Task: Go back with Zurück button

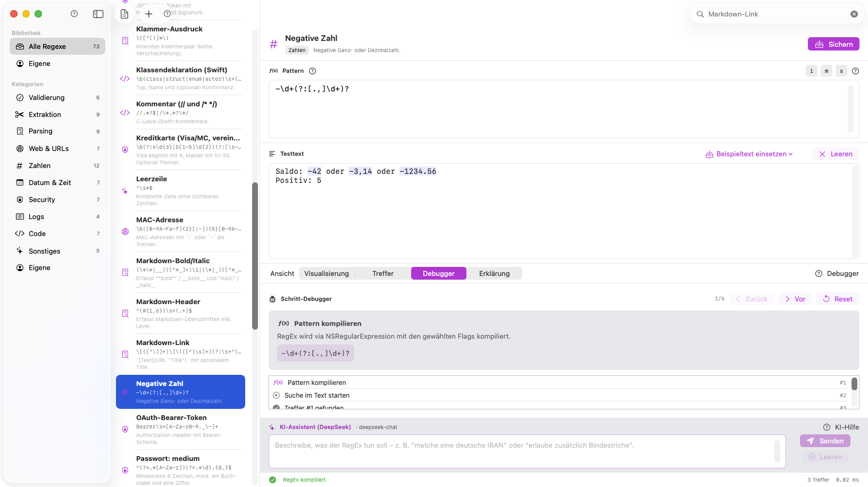Action: pyautogui.click(x=752, y=299)
